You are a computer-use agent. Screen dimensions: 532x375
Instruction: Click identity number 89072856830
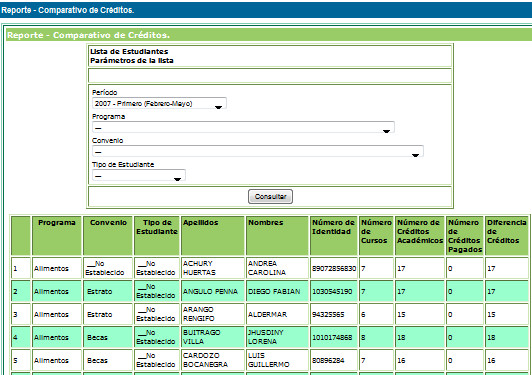[x=334, y=268]
